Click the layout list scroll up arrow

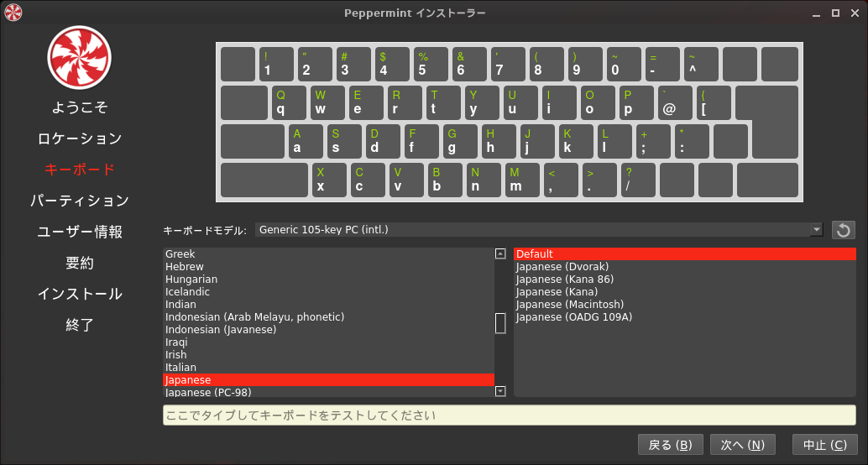[500, 254]
